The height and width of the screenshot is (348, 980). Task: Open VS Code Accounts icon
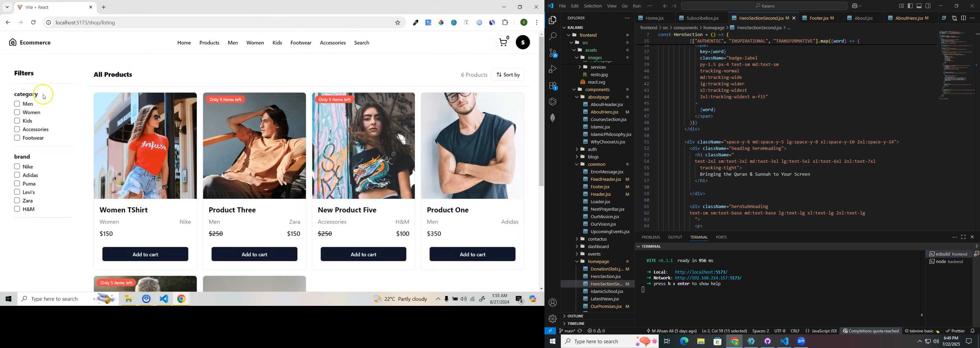(x=553, y=303)
